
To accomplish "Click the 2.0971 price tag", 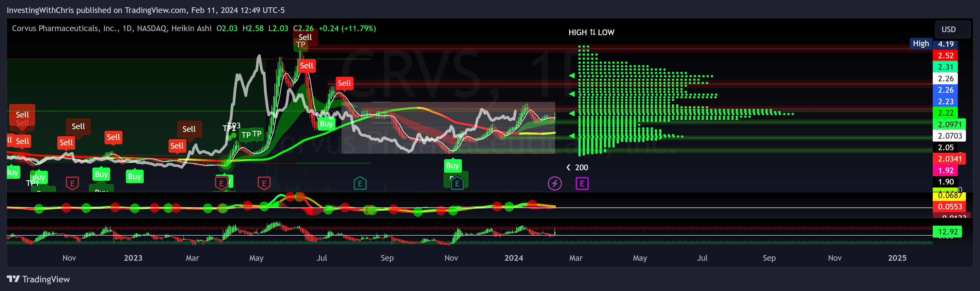I will (x=949, y=124).
